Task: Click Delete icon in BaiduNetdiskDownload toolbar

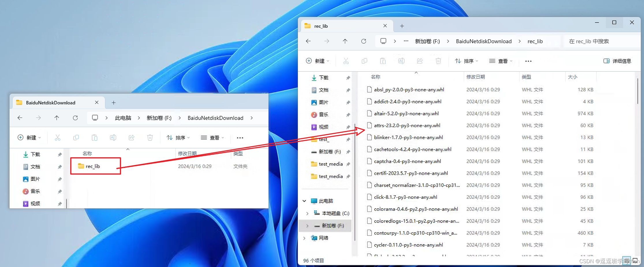Action: (150, 138)
